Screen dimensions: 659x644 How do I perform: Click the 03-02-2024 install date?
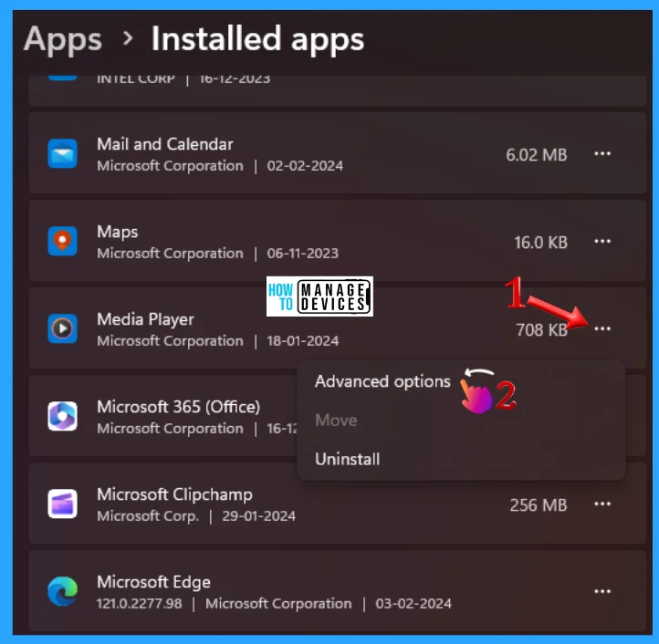[x=413, y=604]
